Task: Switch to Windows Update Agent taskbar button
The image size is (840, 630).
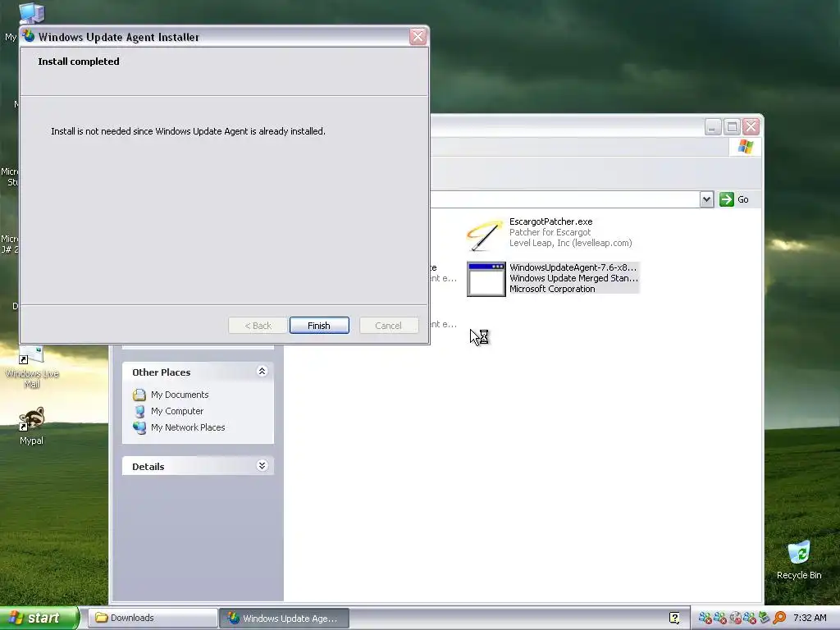Action: click(x=285, y=619)
